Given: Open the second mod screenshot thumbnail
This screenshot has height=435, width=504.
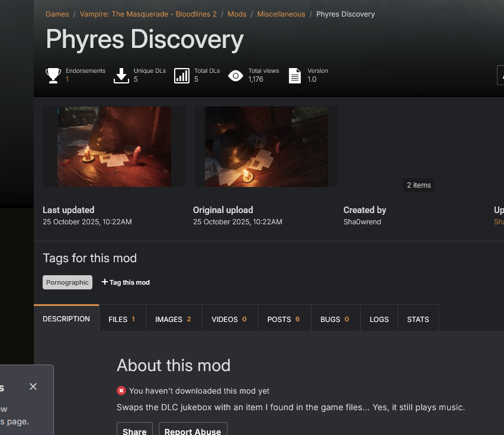Looking at the screenshot, I should pyautogui.click(x=266, y=147).
